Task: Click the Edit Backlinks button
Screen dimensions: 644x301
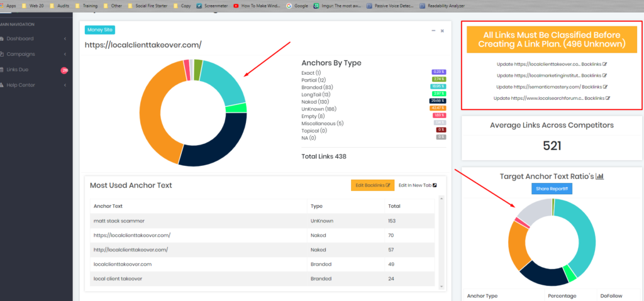Action: point(372,185)
